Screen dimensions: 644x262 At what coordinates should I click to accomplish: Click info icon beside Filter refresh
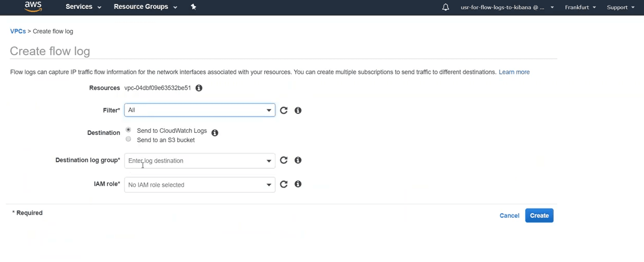298,110
